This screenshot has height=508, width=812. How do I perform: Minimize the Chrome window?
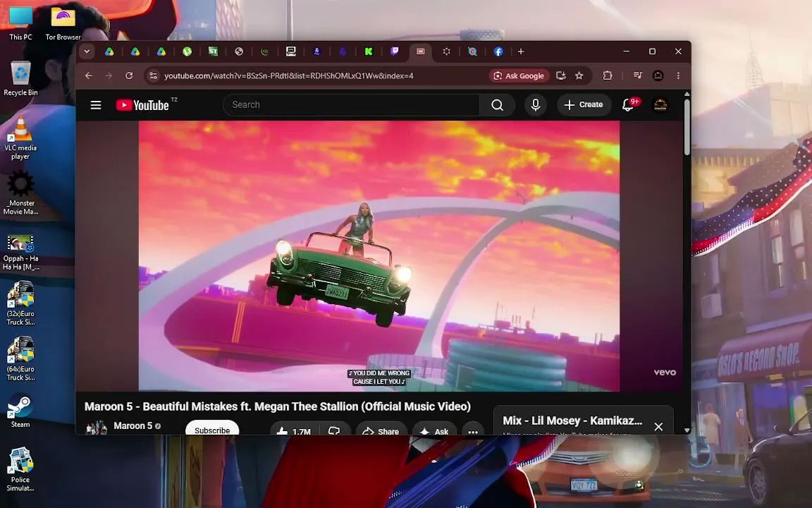pyautogui.click(x=627, y=52)
